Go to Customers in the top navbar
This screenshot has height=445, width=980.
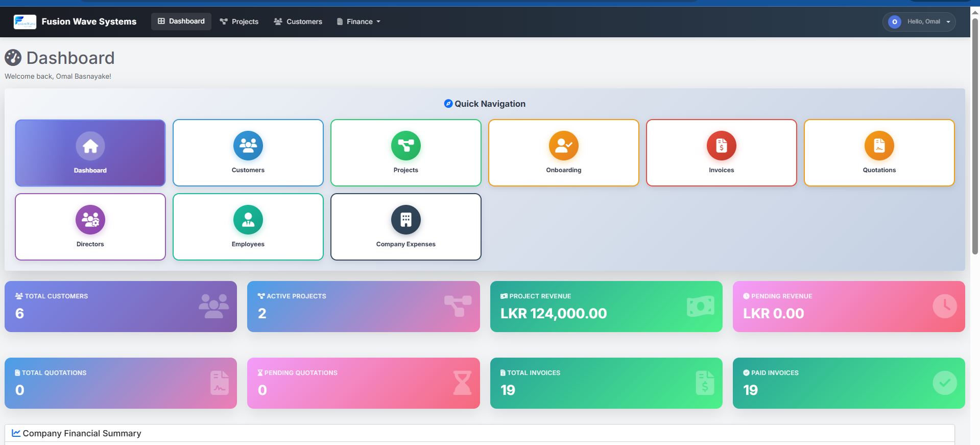tap(298, 21)
